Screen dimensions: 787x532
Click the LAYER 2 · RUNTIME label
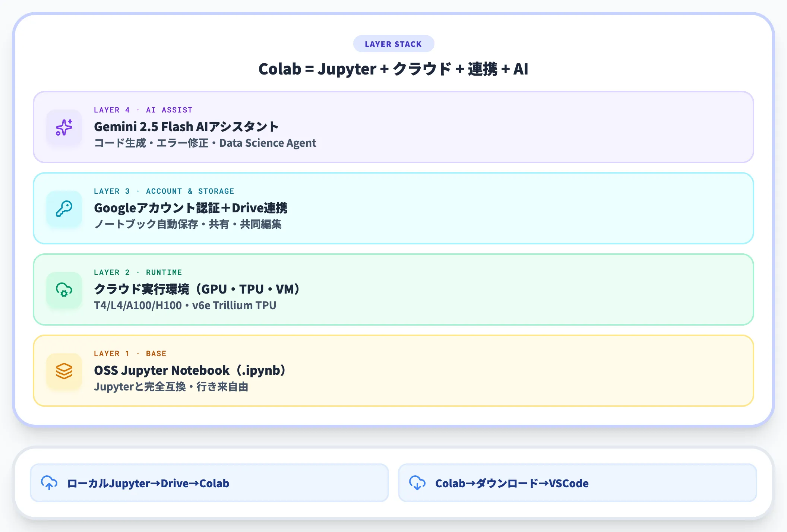coord(138,272)
